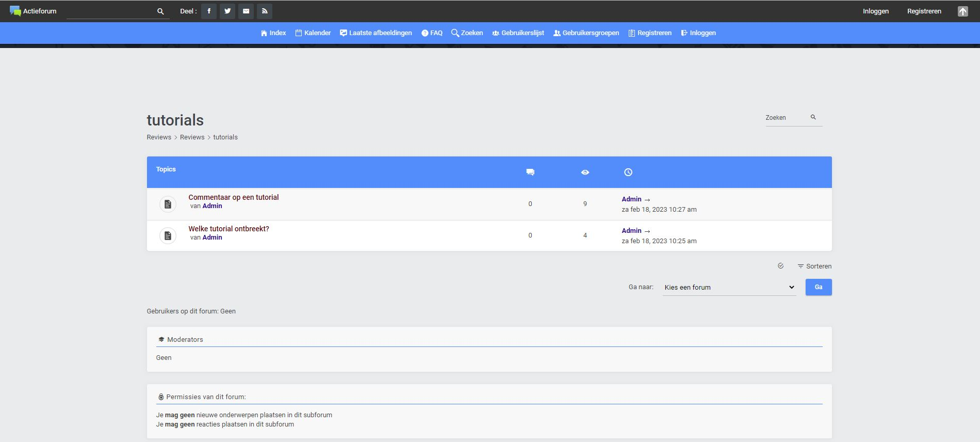Click Inloggen in the top right

pyautogui.click(x=875, y=11)
